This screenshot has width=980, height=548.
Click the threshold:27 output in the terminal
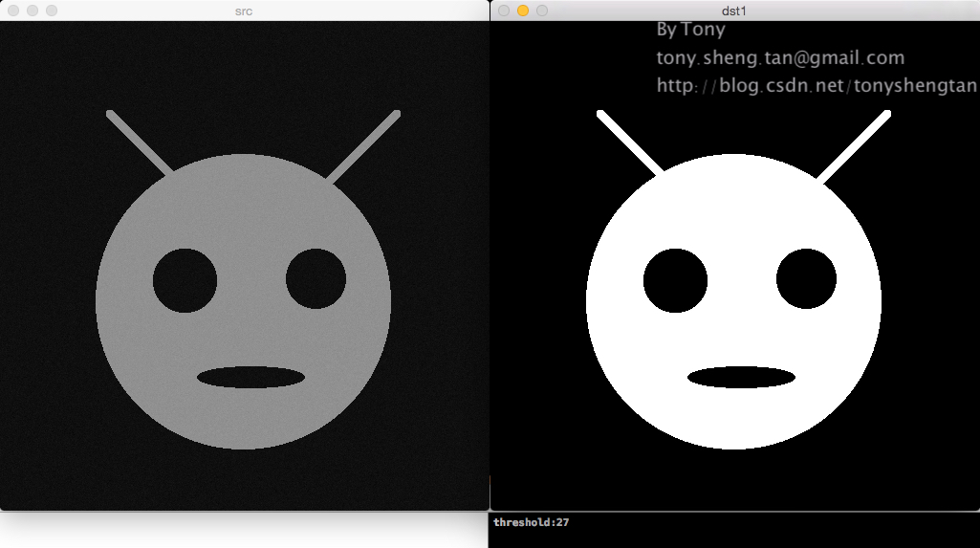click(532, 522)
